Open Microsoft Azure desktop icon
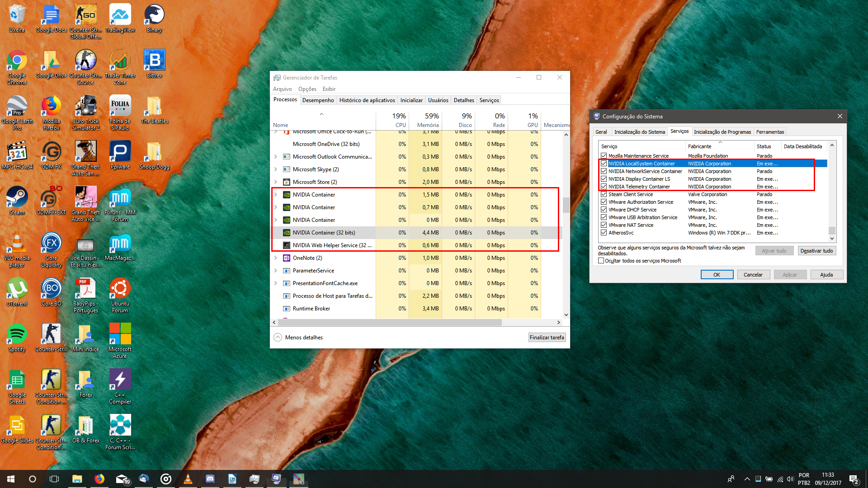The image size is (868, 488). pyautogui.click(x=120, y=341)
